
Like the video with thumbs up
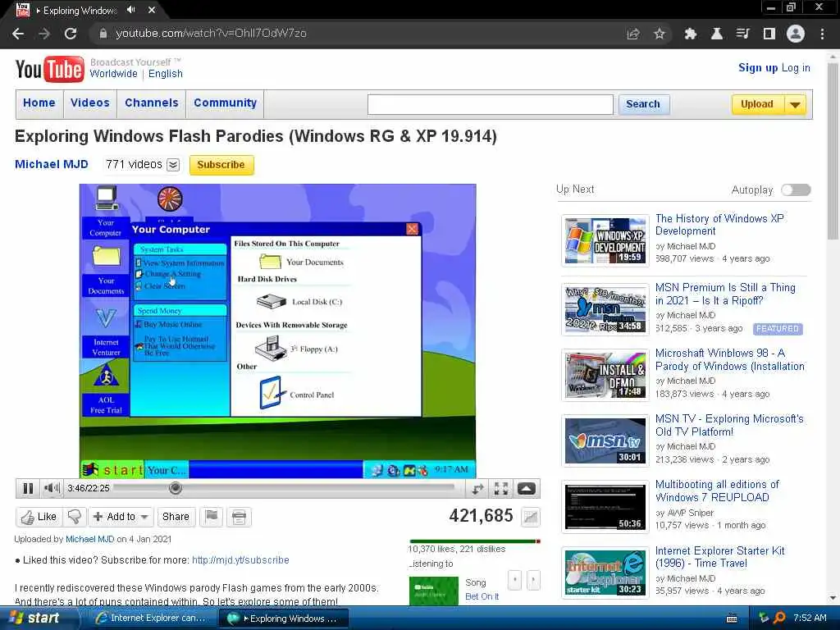click(x=39, y=517)
